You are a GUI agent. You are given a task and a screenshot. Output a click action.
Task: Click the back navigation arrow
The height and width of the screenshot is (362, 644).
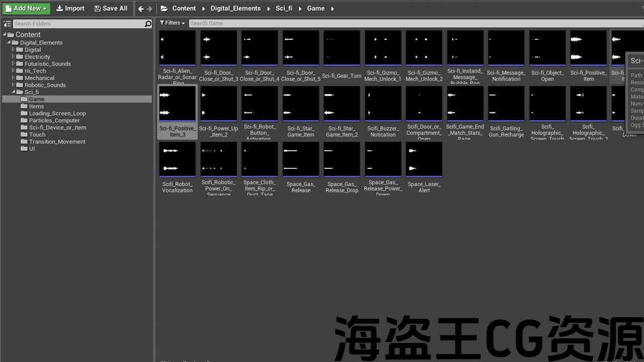point(141,9)
